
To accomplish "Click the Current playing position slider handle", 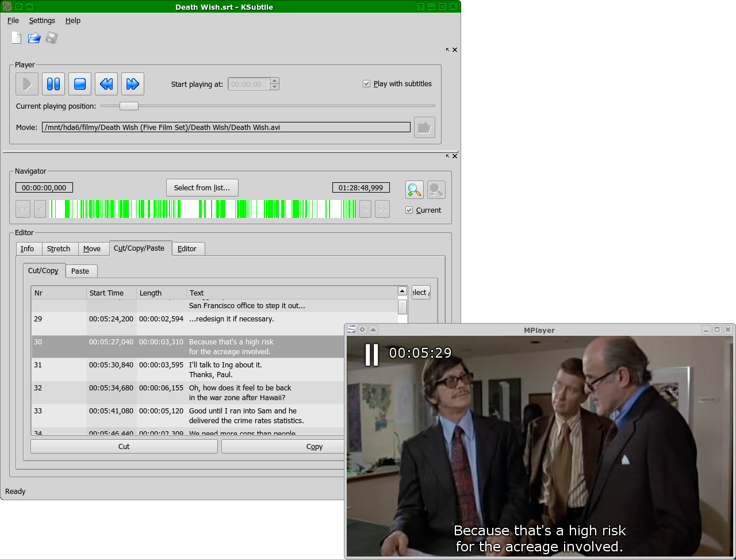I will [129, 106].
